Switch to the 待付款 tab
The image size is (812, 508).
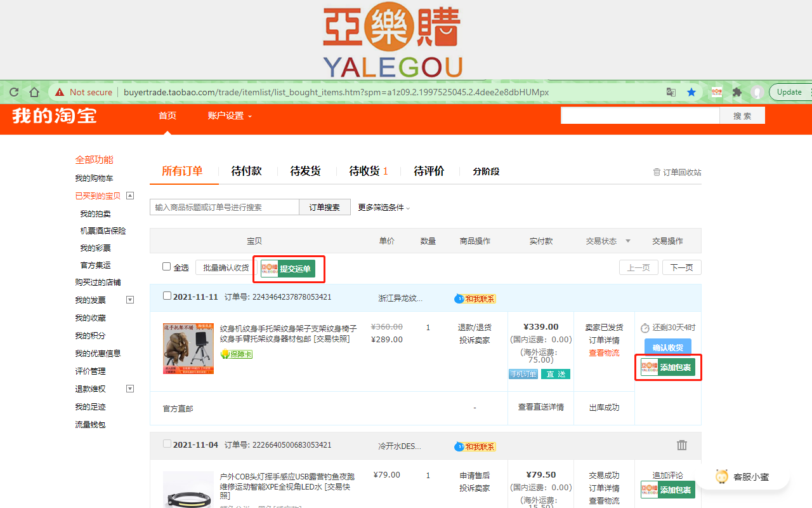coord(246,171)
